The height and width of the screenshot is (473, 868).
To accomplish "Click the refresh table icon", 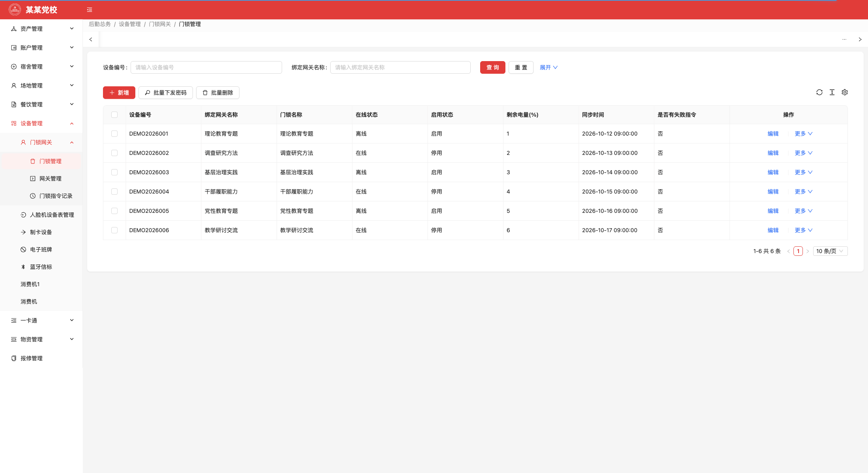I will 819,92.
